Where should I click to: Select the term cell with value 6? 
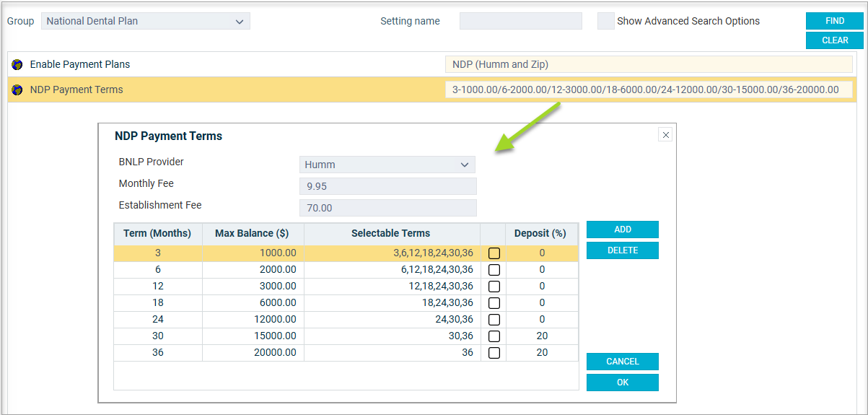(x=157, y=270)
